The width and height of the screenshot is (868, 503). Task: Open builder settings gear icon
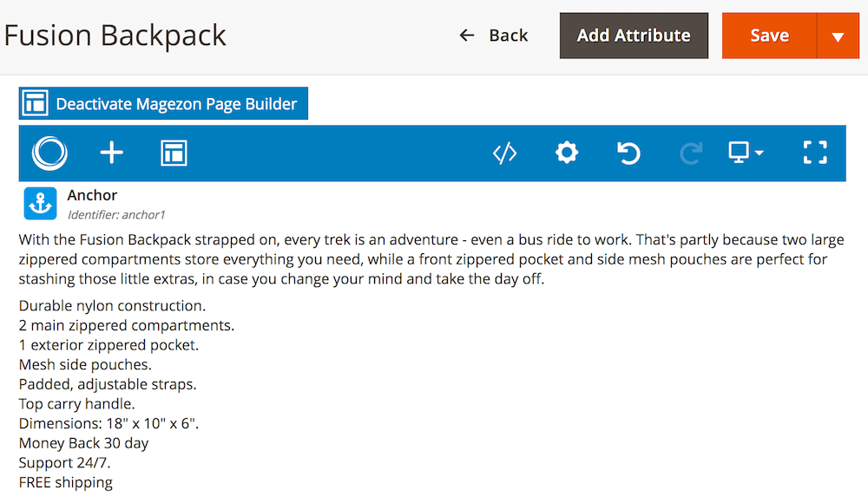click(567, 153)
